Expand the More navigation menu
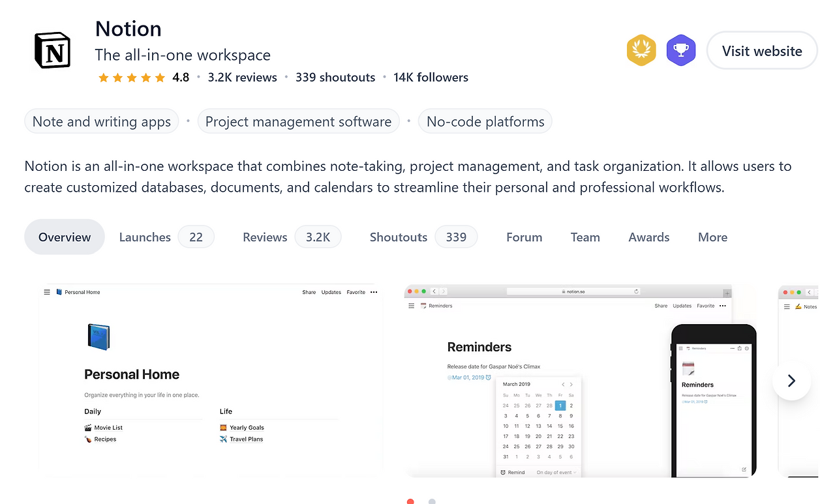This screenshot has height=504, width=835. (712, 237)
